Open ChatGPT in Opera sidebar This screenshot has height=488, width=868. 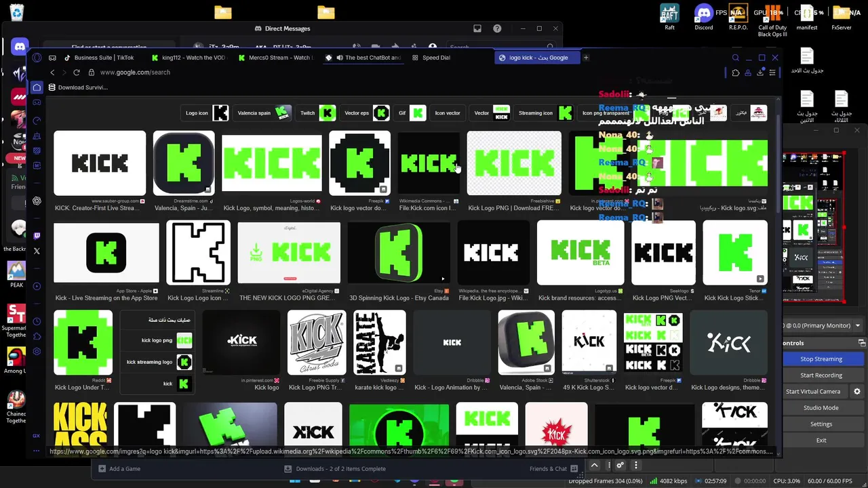pyautogui.click(x=37, y=201)
